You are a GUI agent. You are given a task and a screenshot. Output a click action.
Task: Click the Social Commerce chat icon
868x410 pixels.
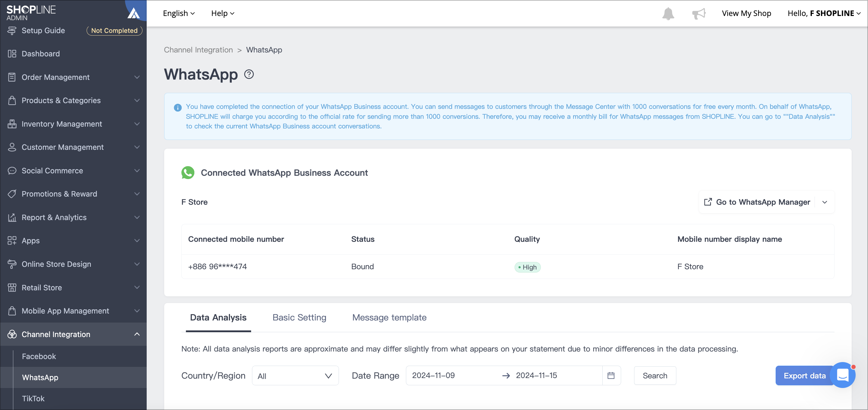tap(12, 171)
